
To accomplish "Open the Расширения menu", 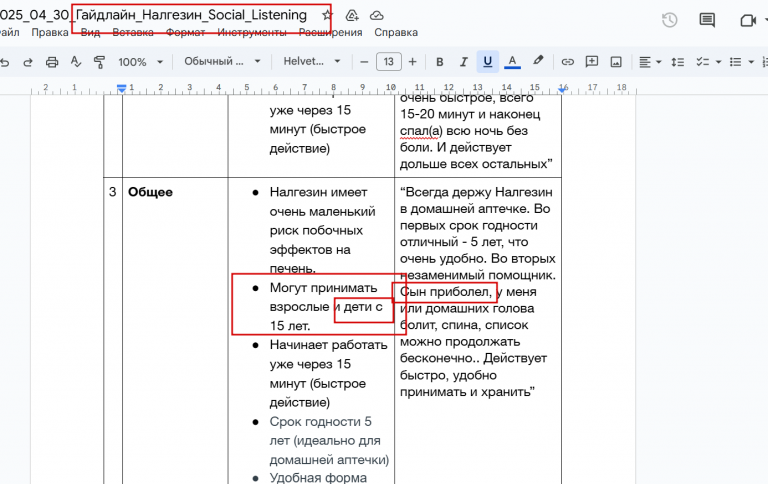I will tap(331, 32).
